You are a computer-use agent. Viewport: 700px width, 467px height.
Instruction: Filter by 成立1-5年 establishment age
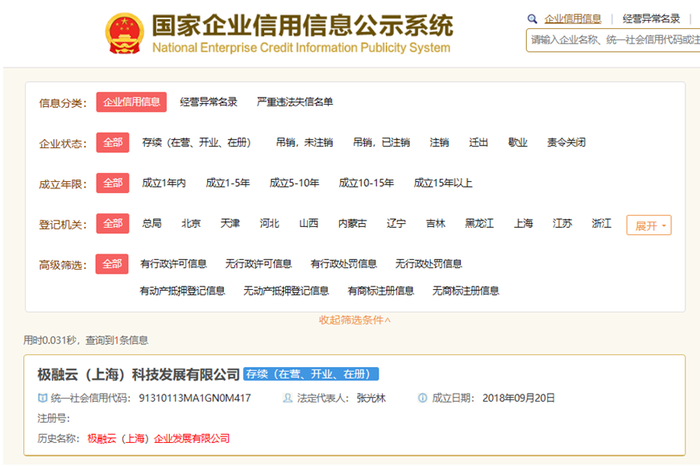pos(227,183)
